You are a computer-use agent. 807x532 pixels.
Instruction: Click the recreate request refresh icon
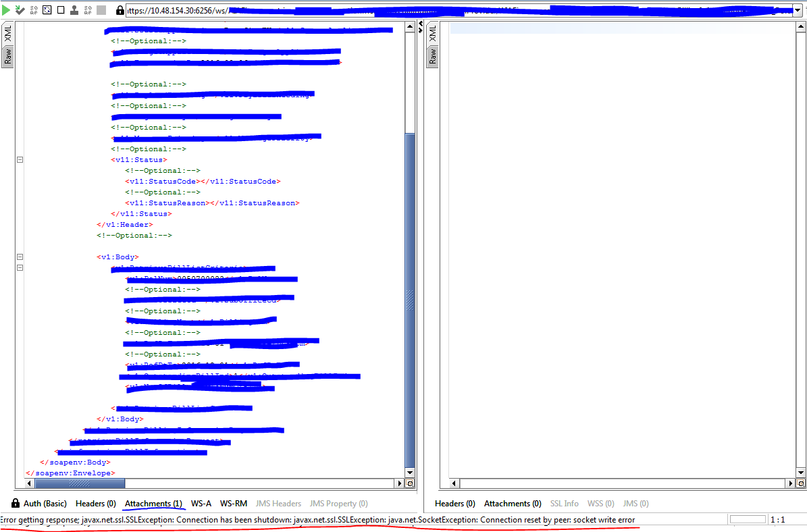click(47, 9)
